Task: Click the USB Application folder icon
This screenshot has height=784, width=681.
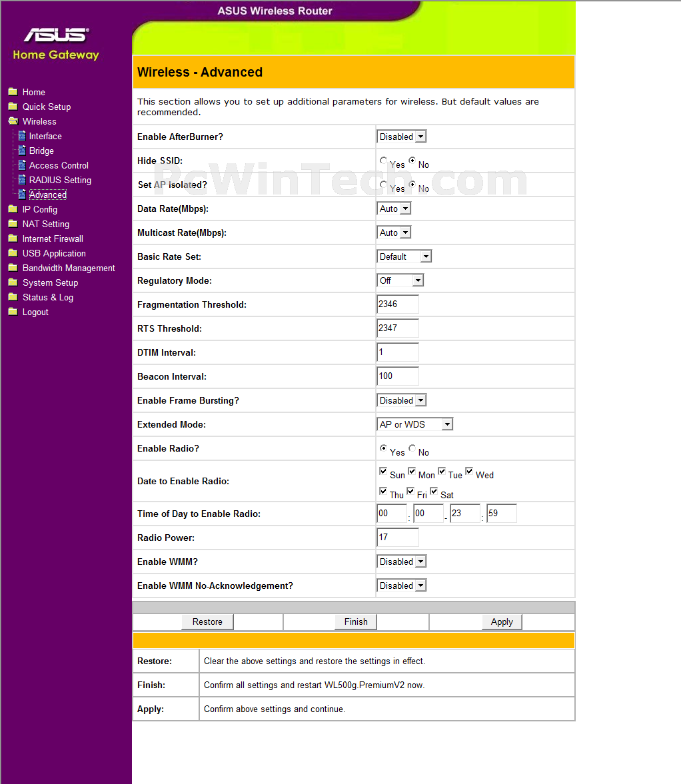Action: point(13,253)
